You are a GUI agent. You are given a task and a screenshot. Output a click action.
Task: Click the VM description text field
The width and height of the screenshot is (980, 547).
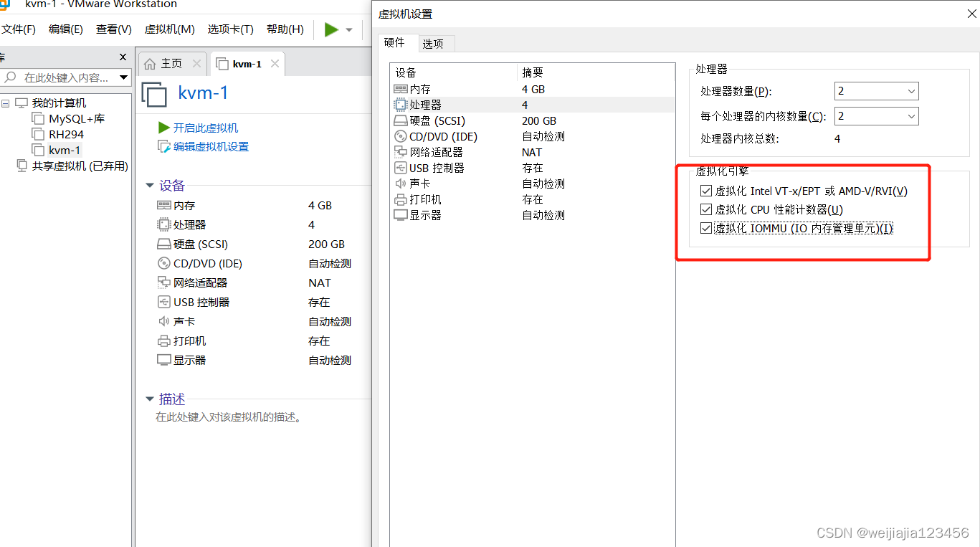(x=229, y=417)
